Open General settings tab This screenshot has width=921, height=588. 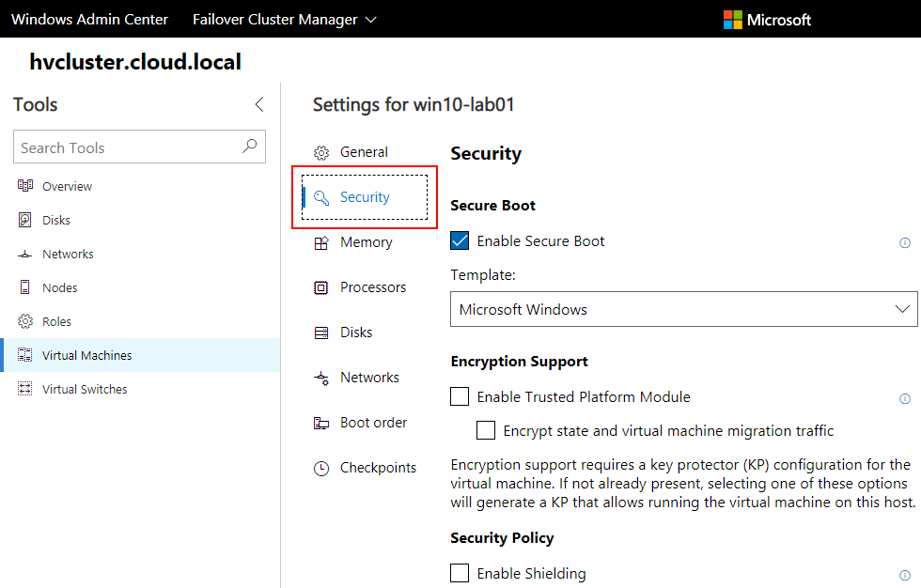(363, 152)
